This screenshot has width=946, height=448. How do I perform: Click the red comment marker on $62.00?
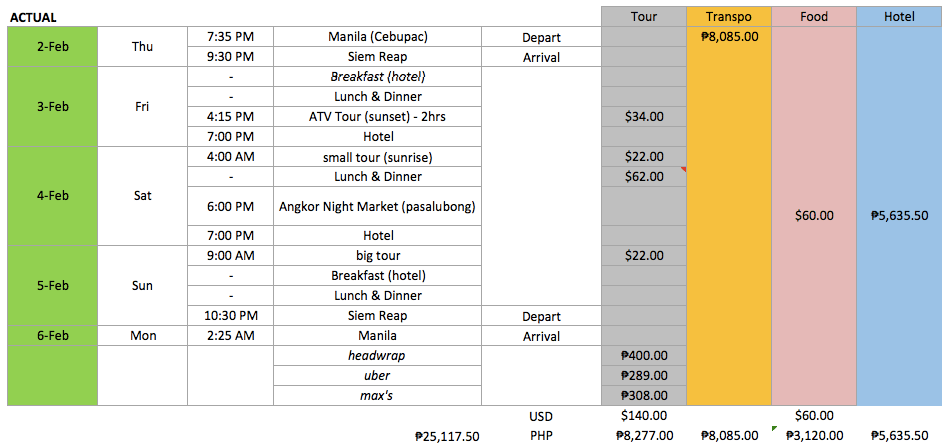pos(683,170)
